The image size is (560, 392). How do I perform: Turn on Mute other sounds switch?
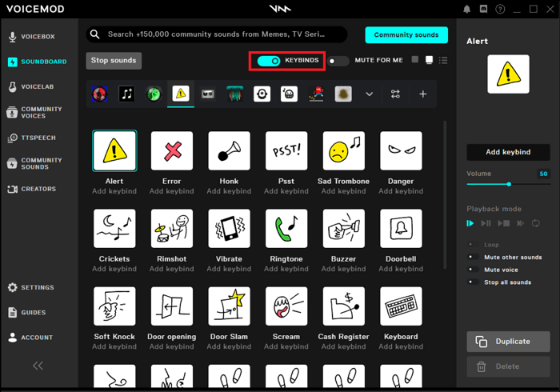[474, 258]
